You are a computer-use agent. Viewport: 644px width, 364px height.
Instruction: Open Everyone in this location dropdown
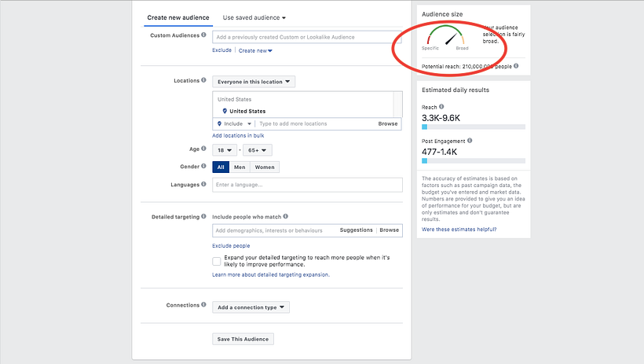point(254,82)
